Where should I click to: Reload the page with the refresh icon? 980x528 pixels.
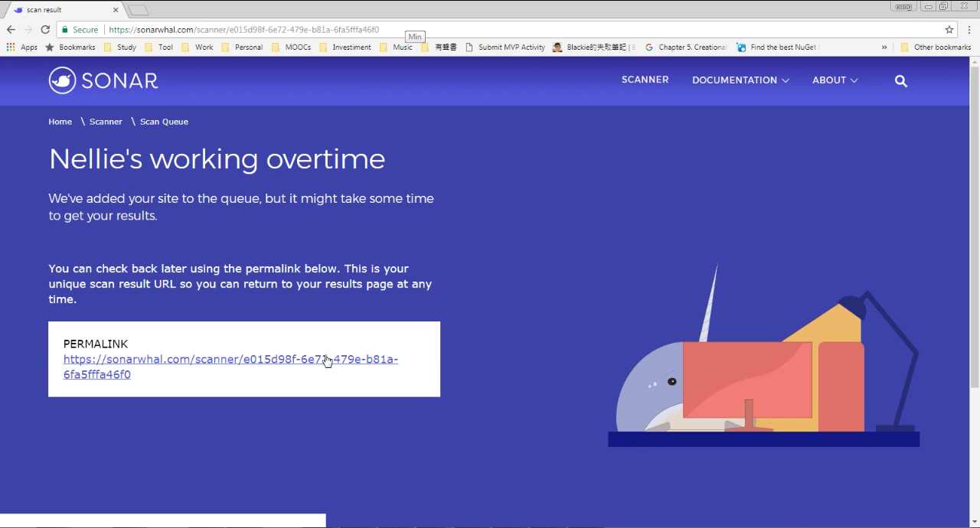[x=45, y=29]
